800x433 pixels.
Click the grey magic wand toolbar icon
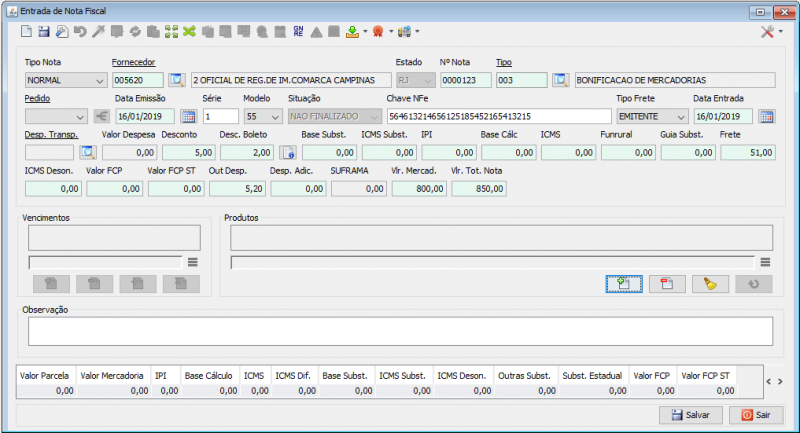click(98, 32)
